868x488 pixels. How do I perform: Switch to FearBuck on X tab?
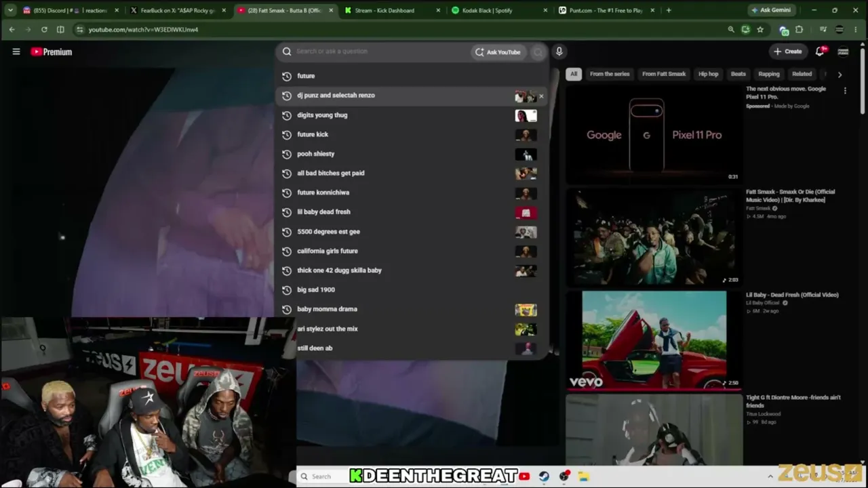click(178, 10)
